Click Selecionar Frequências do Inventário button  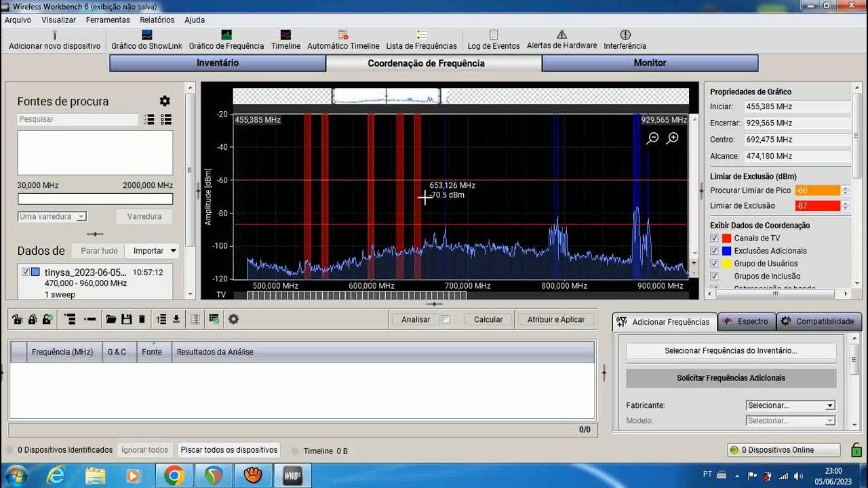(731, 351)
